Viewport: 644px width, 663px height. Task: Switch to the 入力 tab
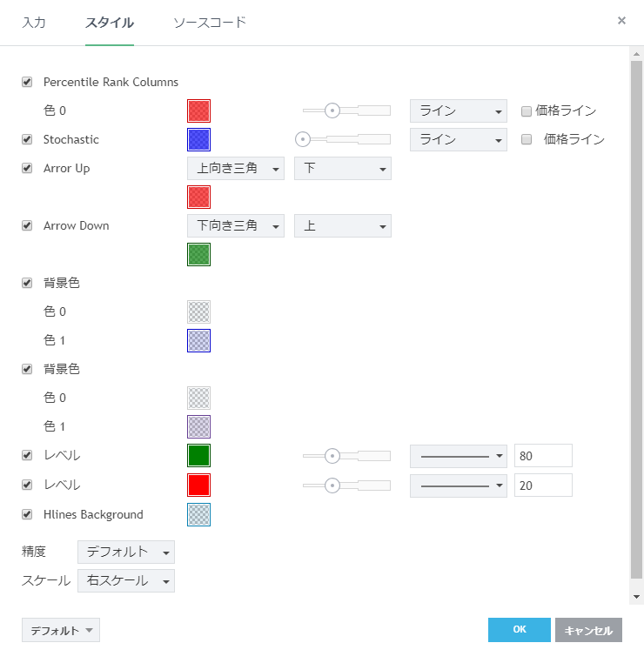point(34,22)
